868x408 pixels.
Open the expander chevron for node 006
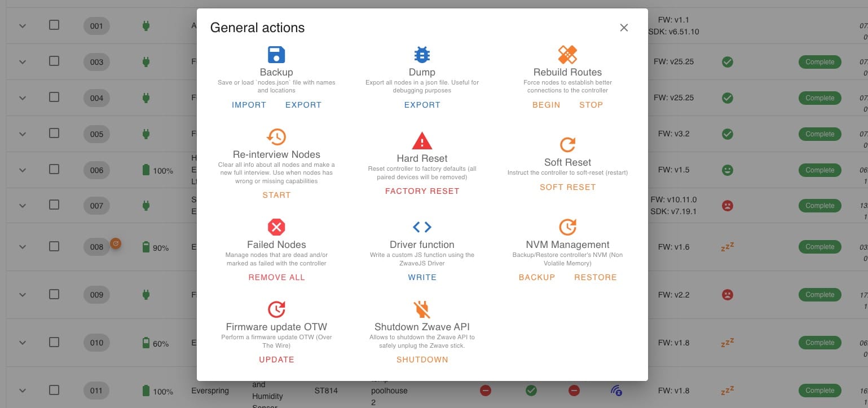[x=23, y=170]
